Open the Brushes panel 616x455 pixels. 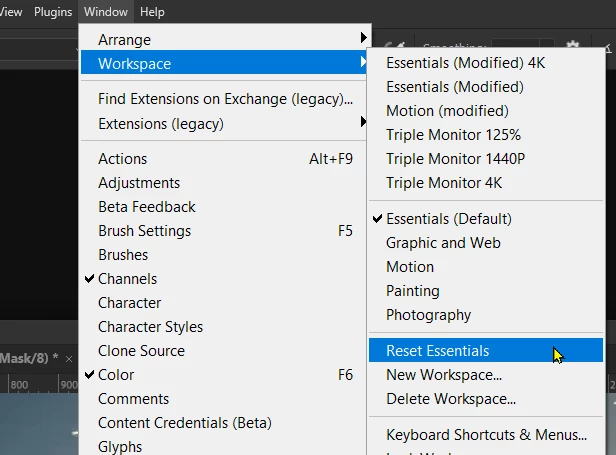(x=224, y=255)
